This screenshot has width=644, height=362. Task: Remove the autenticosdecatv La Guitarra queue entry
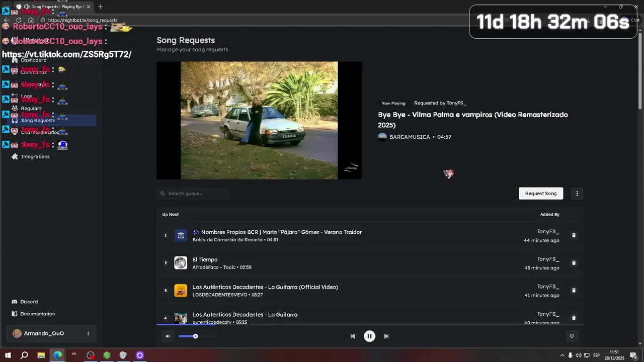574,318
